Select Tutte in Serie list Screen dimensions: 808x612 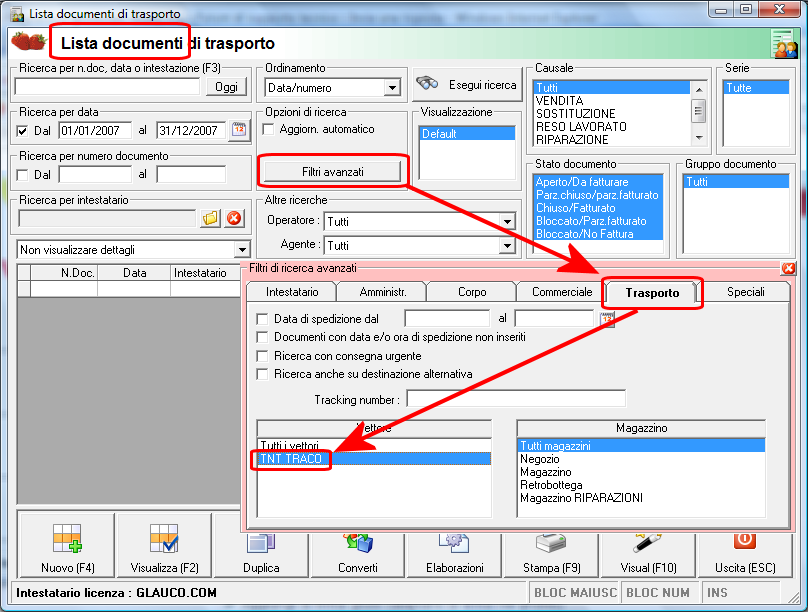(x=756, y=88)
